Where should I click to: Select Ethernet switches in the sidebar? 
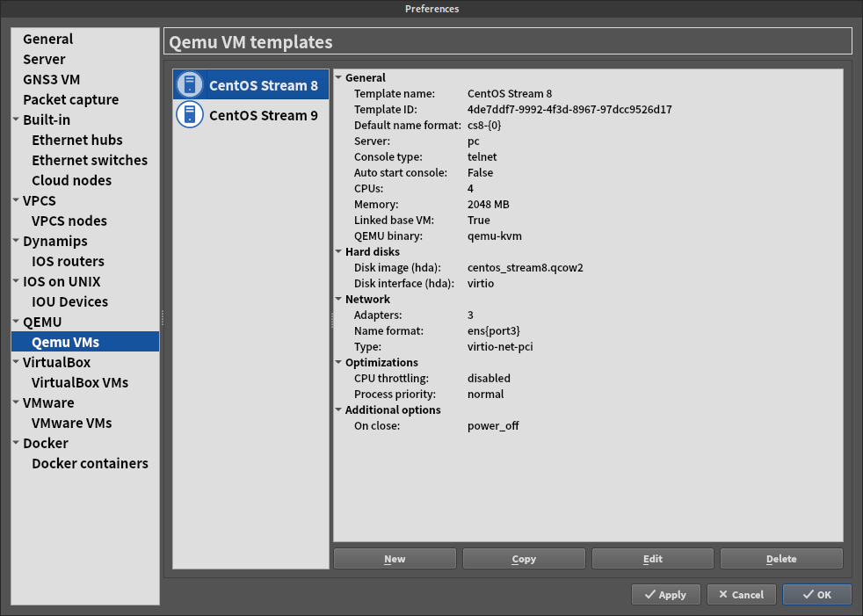(x=90, y=160)
